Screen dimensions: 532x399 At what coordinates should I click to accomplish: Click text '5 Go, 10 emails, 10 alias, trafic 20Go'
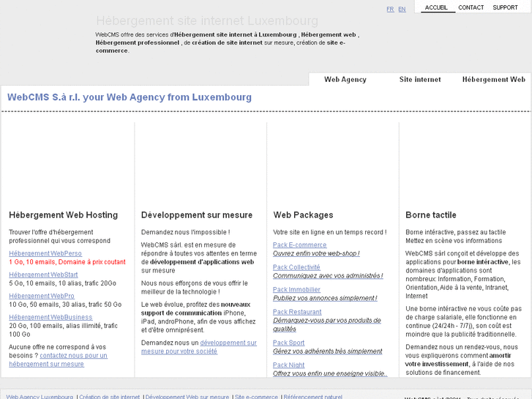pyautogui.click(x=62, y=283)
